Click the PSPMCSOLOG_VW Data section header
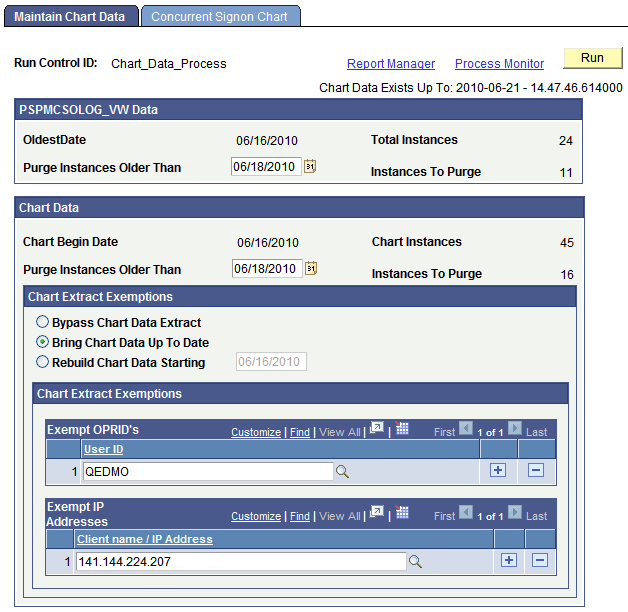The height and width of the screenshot is (612, 628). 298,110
